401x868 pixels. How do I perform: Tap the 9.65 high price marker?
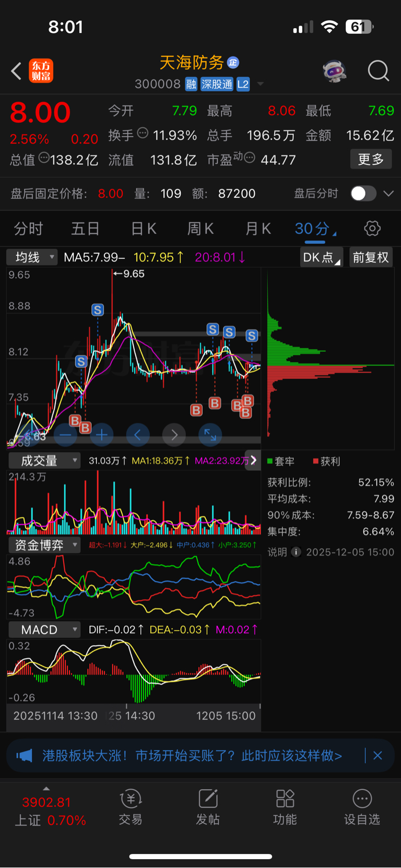point(129,274)
